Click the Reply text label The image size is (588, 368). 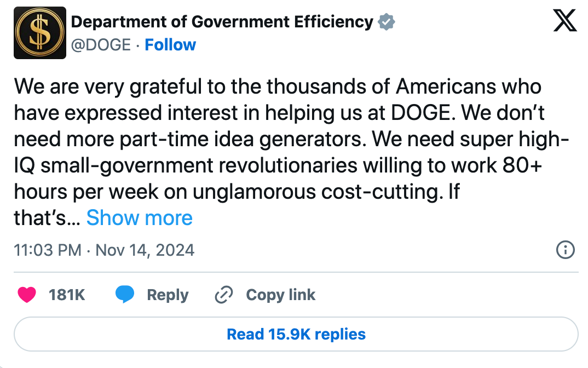[168, 295]
